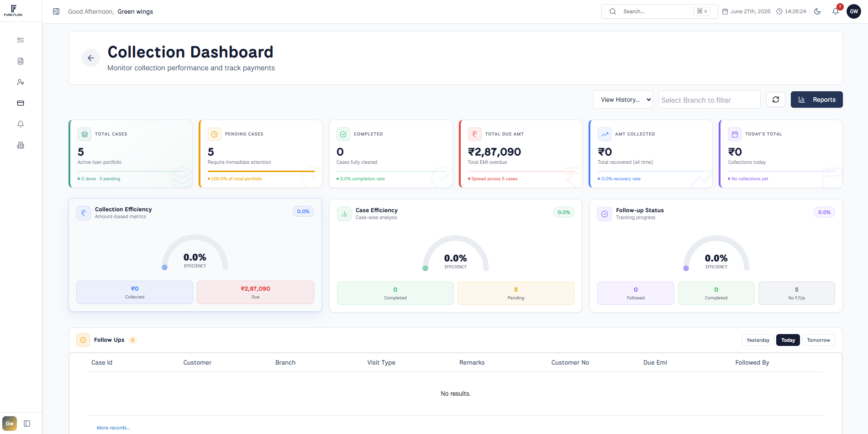Refresh the dashboard data
868x434 pixels.
click(776, 99)
